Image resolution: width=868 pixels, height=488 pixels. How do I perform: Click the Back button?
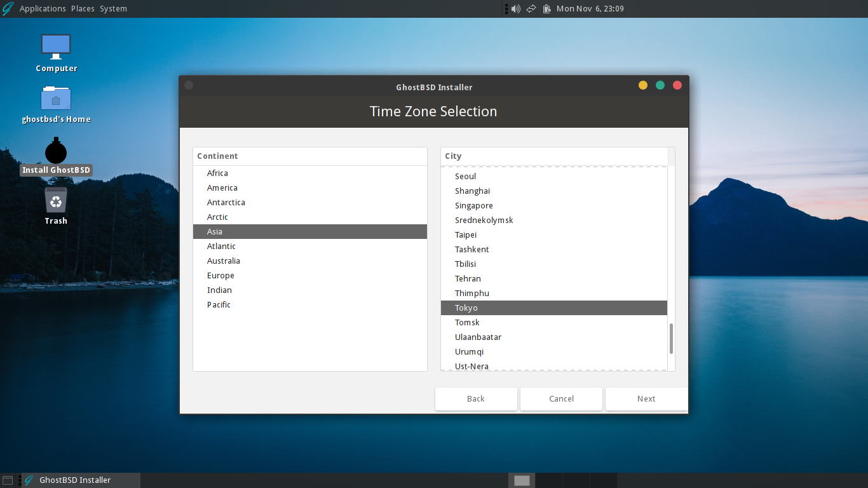[x=476, y=399]
